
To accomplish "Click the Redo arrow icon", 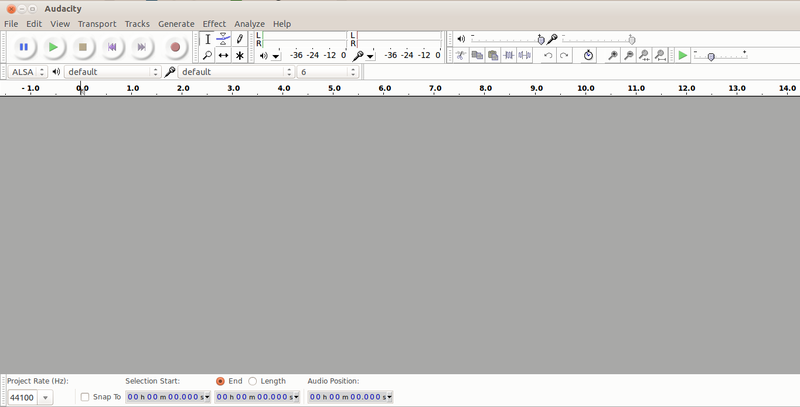I will pos(564,55).
